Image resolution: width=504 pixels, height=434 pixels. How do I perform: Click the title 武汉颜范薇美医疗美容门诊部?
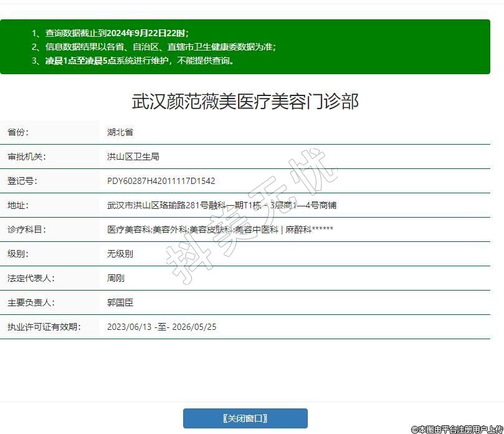[x=245, y=101]
